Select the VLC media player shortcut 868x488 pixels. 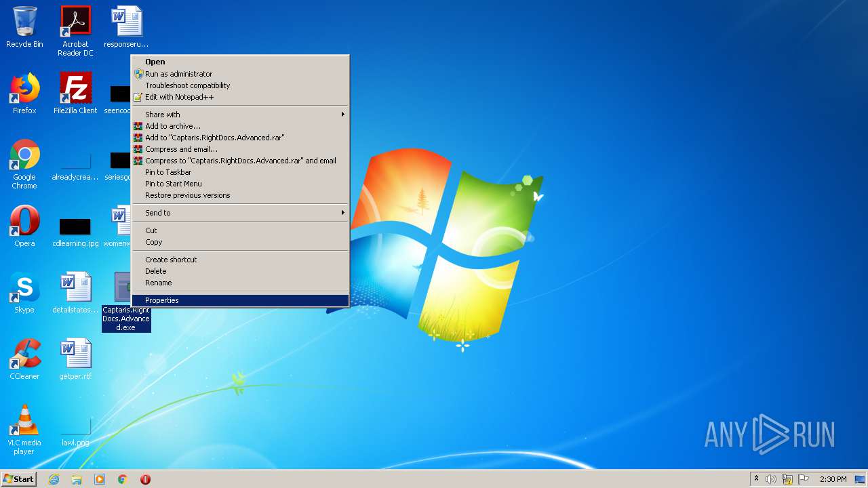click(24, 430)
